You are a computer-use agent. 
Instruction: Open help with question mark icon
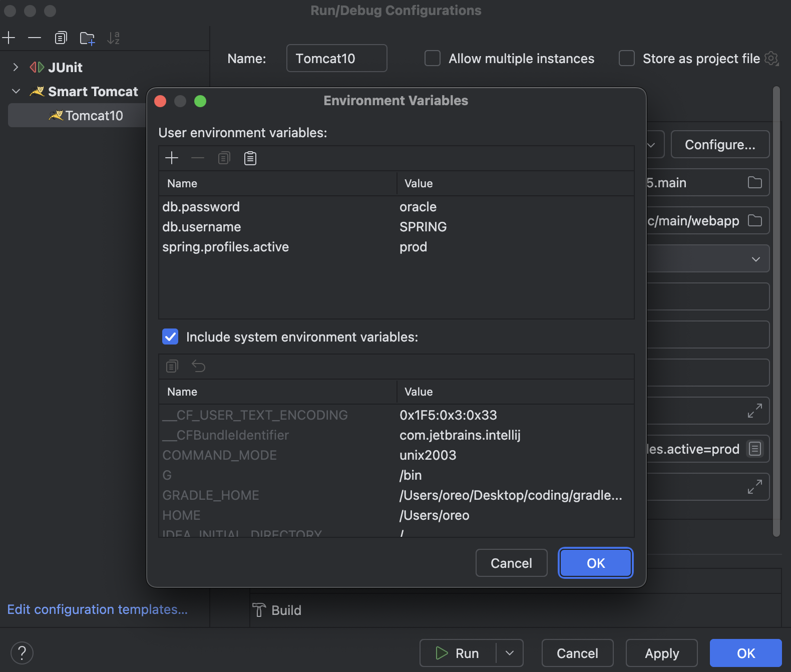pyautogui.click(x=22, y=653)
